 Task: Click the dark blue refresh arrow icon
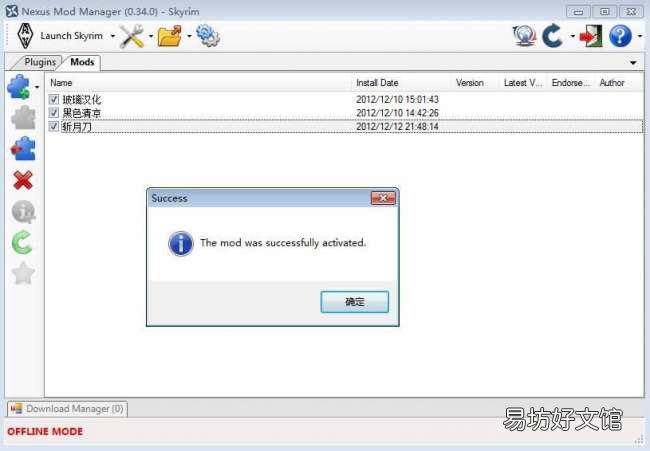[553, 36]
